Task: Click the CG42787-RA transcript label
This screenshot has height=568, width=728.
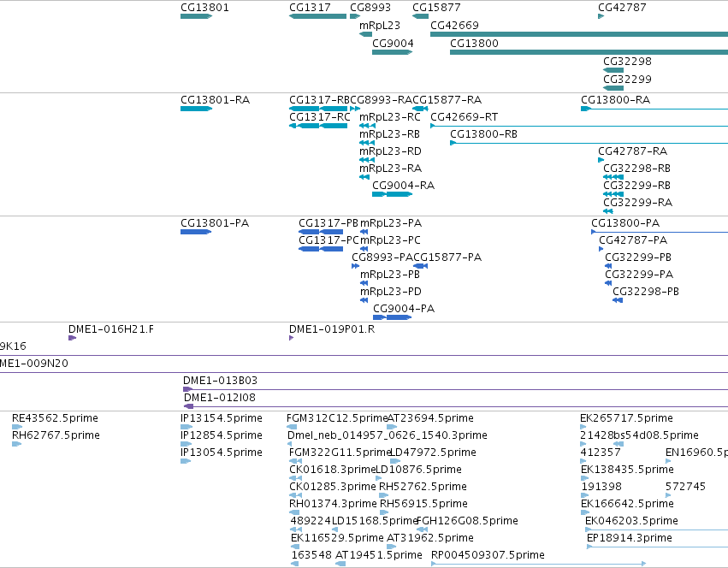Action: coord(632,151)
